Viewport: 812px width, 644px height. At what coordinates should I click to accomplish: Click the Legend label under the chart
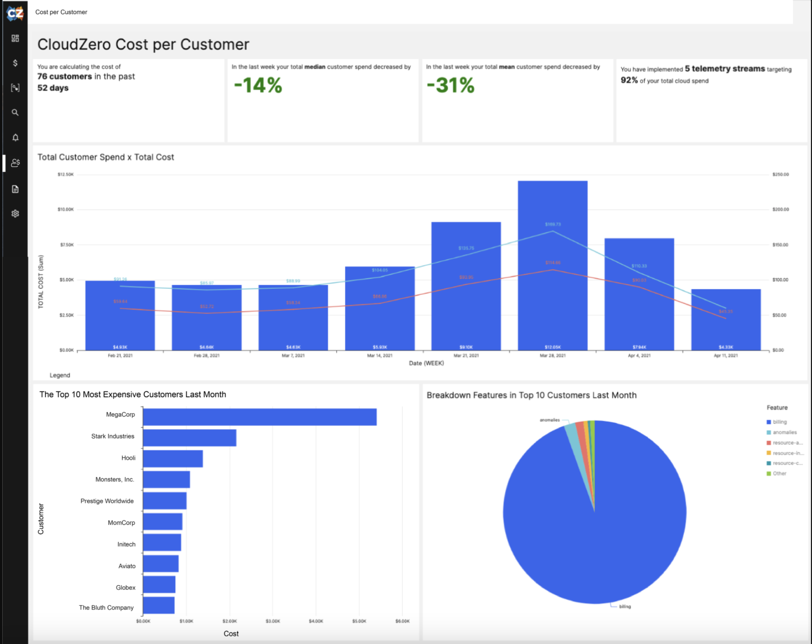pyautogui.click(x=60, y=375)
